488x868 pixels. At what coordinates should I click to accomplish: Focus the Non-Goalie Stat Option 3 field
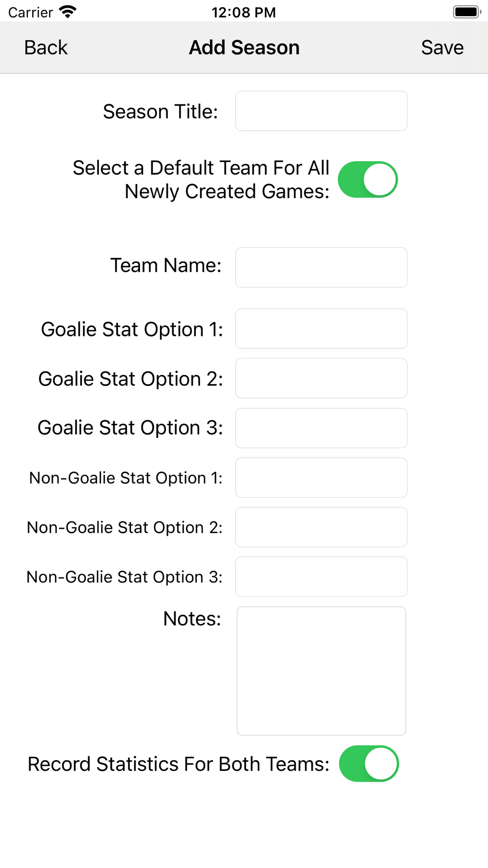point(321,577)
